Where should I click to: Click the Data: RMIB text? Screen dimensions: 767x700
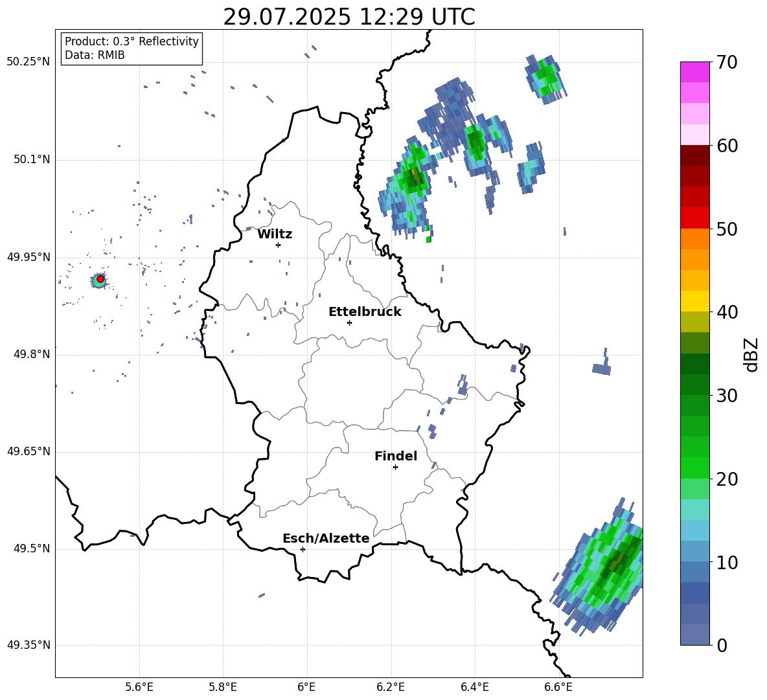[95, 55]
